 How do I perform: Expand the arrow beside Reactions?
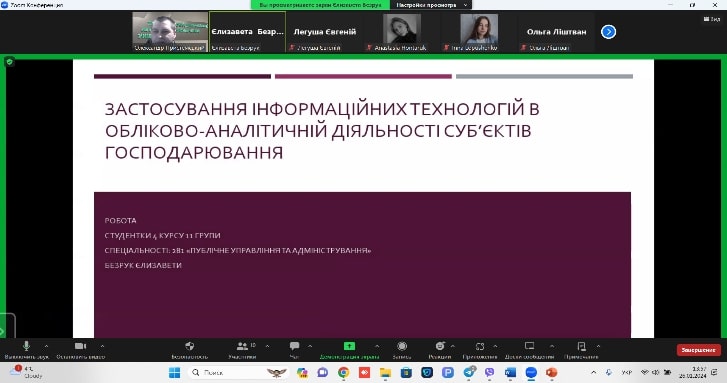pyautogui.click(x=453, y=346)
